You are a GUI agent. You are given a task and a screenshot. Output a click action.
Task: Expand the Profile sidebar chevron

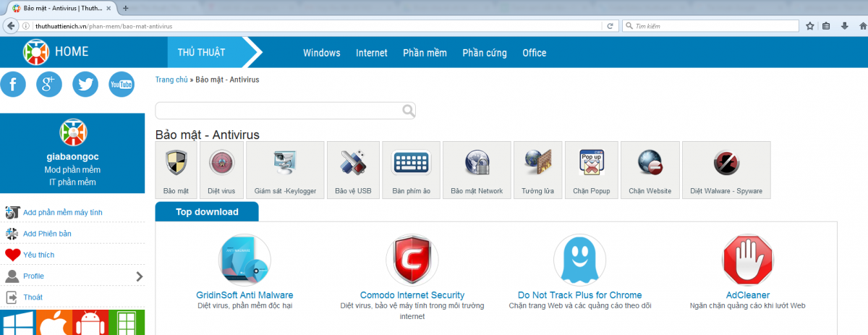click(140, 276)
